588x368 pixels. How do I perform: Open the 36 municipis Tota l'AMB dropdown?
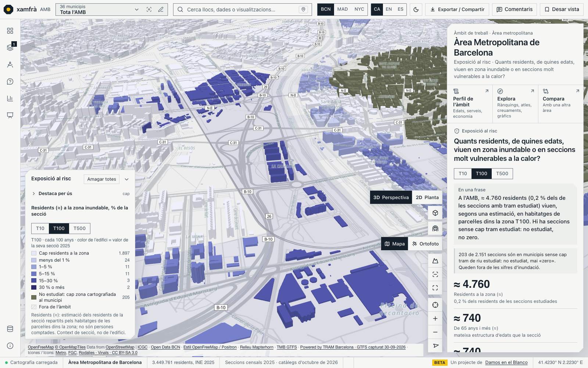click(99, 10)
